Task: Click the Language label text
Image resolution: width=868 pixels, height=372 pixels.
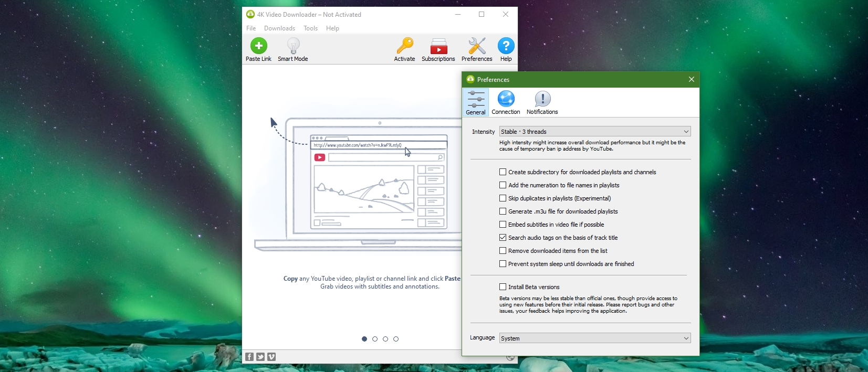Action: [x=482, y=337]
